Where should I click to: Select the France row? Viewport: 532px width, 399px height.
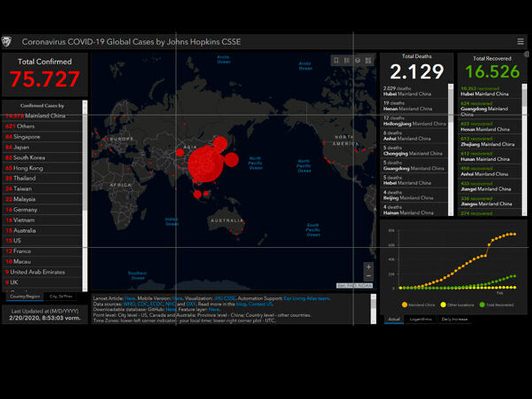pos(42,251)
